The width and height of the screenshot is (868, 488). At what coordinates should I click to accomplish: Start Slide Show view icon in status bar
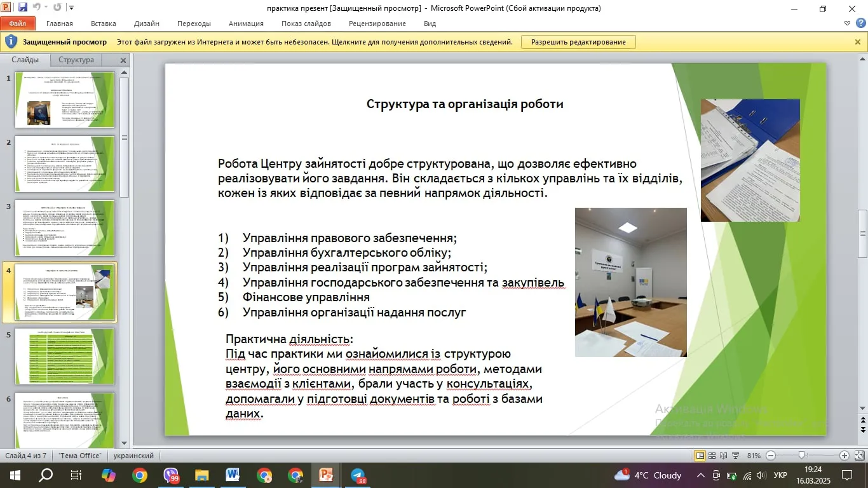pos(735,456)
